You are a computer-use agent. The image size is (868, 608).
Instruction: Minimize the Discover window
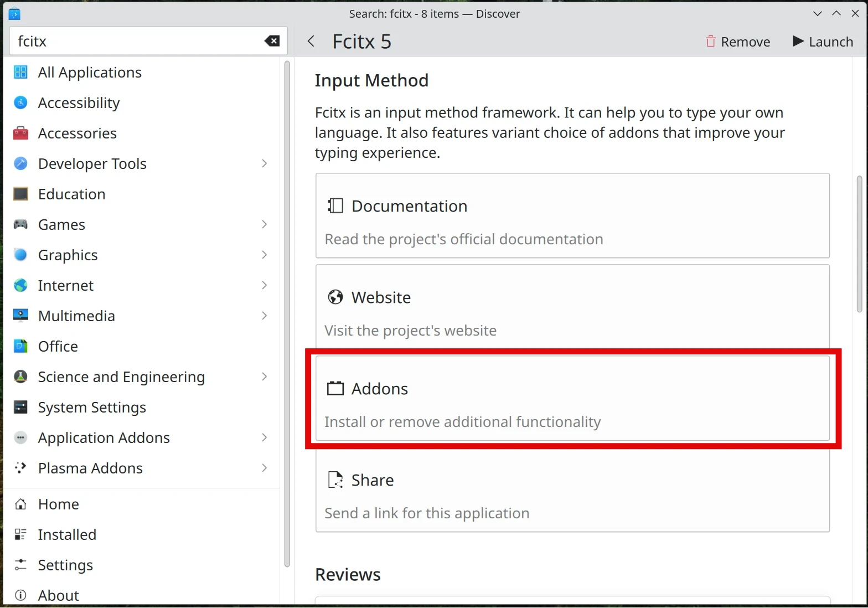[x=817, y=14]
